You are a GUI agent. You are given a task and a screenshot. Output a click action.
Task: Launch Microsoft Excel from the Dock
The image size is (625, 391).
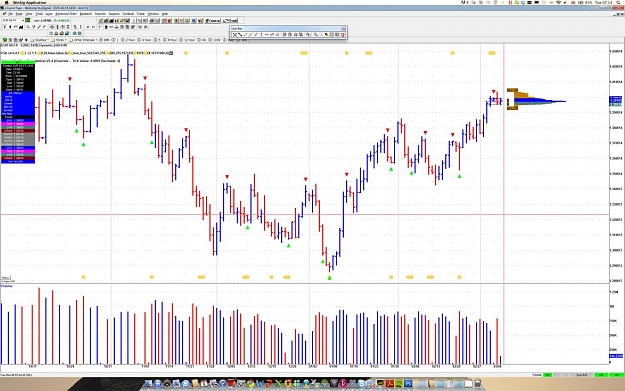(x=279, y=384)
